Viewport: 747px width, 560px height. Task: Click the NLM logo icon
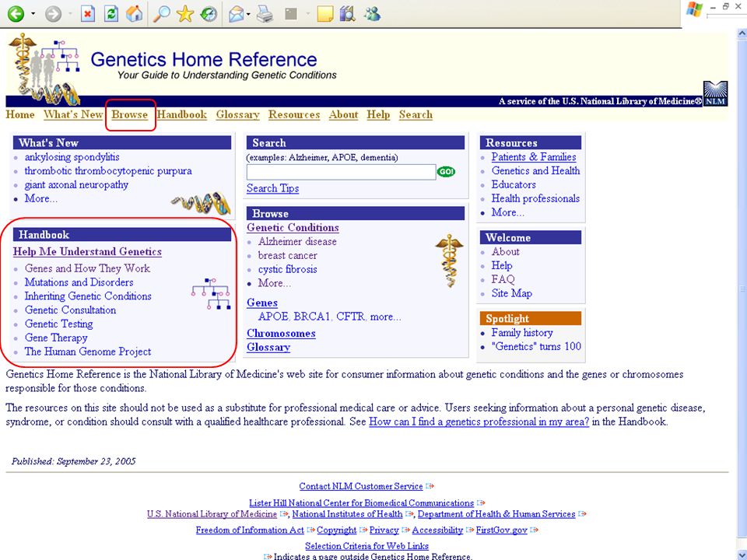[716, 93]
